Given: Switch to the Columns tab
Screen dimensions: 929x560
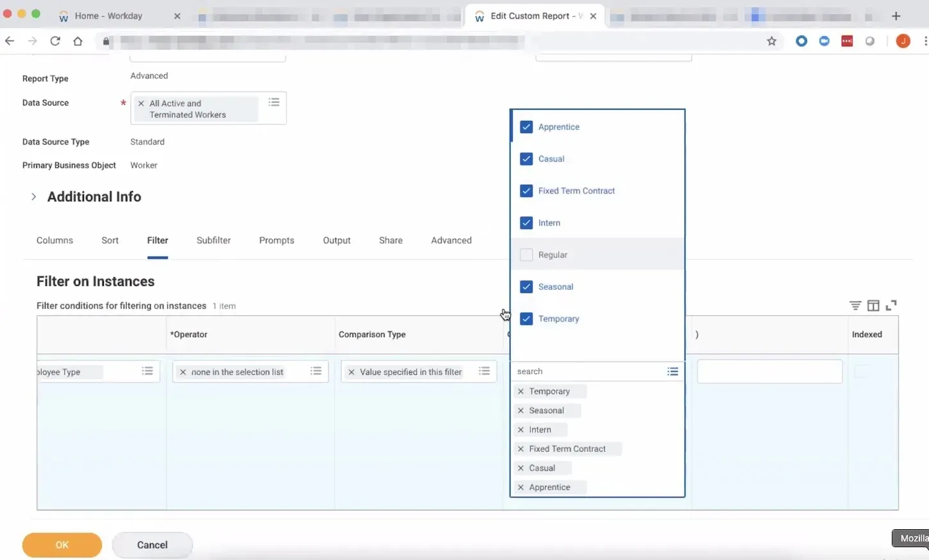Looking at the screenshot, I should tap(54, 240).
